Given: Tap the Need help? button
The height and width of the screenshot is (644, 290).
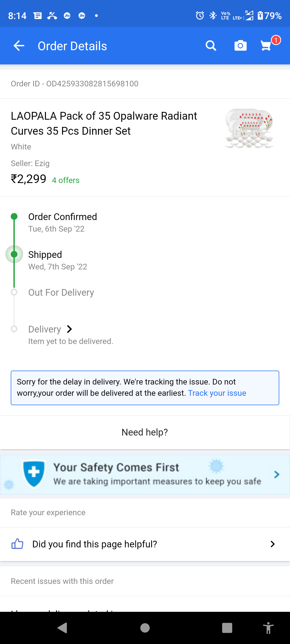Looking at the screenshot, I should coord(145,432).
